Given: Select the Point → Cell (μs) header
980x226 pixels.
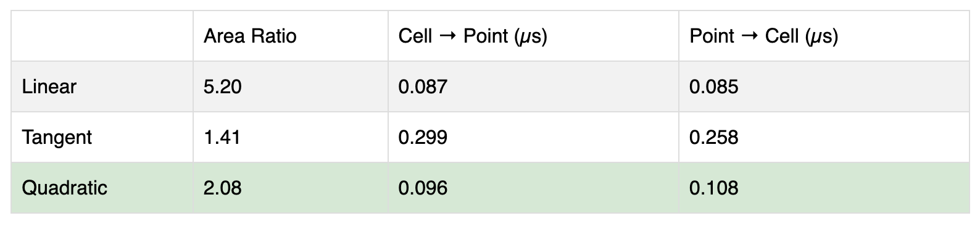Looking at the screenshot, I should point(763,36).
